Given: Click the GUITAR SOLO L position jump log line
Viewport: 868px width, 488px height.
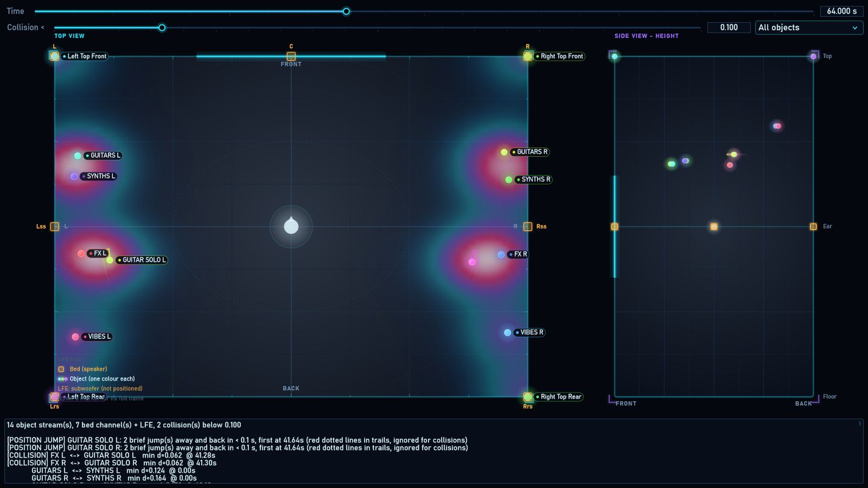Looking at the screenshot, I should tap(237, 440).
